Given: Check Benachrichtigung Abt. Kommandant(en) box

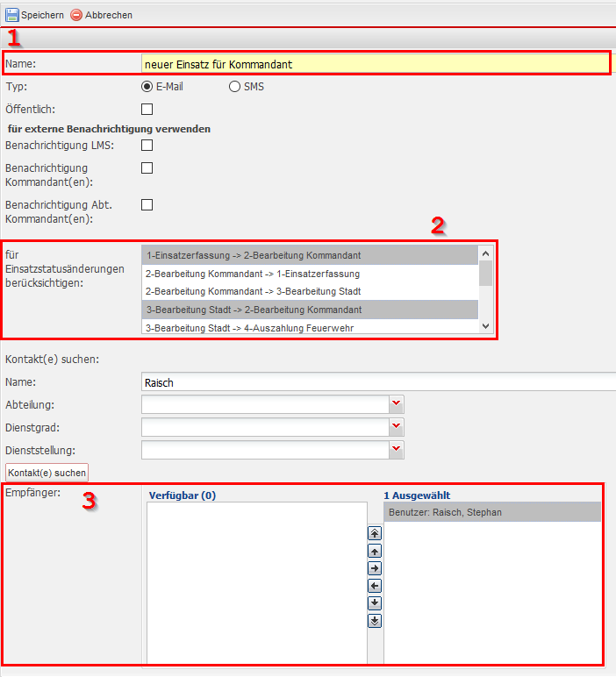Looking at the screenshot, I should click(x=147, y=204).
